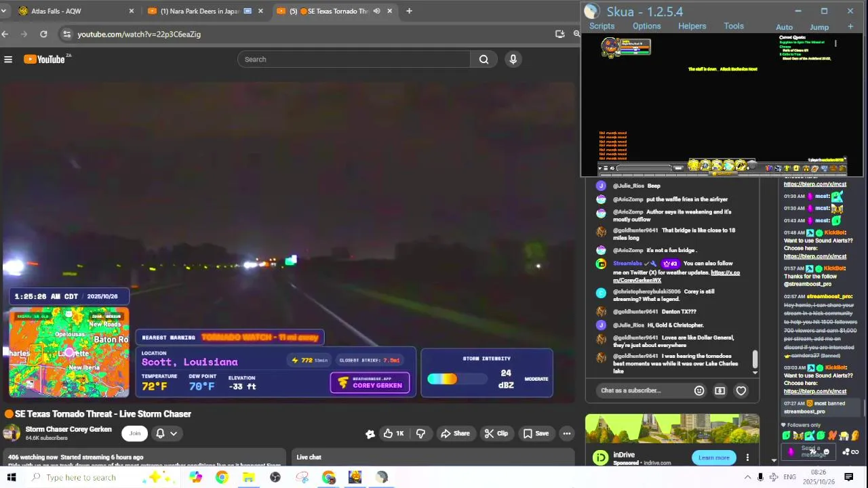Open the Skua Scripts menu
The width and height of the screenshot is (868, 488).
tap(601, 26)
